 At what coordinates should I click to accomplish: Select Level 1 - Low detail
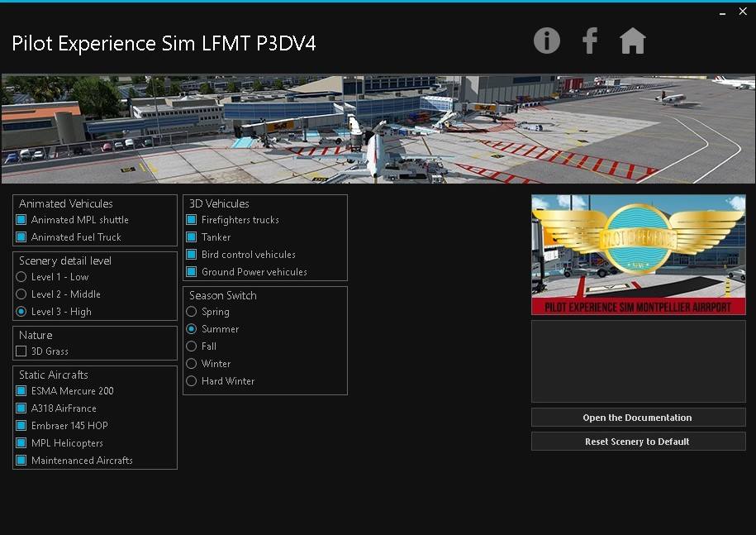[21, 277]
